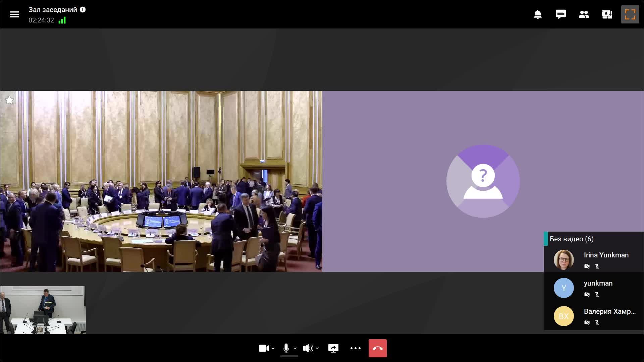
Task: Open more options three-dots menu
Action: pyautogui.click(x=355, y=348)
